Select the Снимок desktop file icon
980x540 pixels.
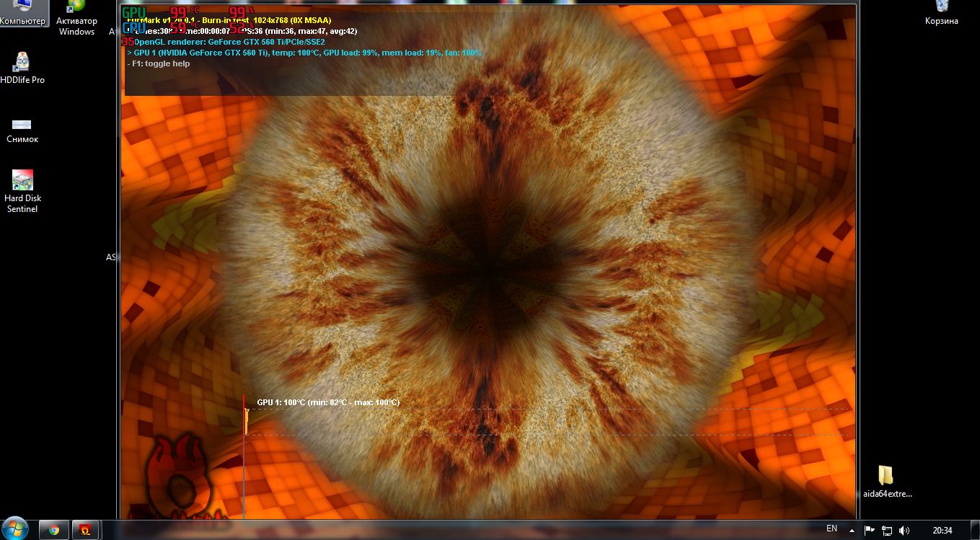coord(22,130)
